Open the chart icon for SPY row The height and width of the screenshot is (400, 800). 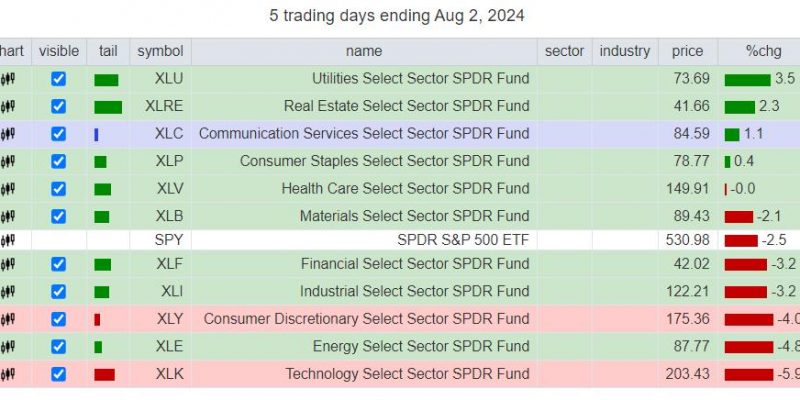8,240
